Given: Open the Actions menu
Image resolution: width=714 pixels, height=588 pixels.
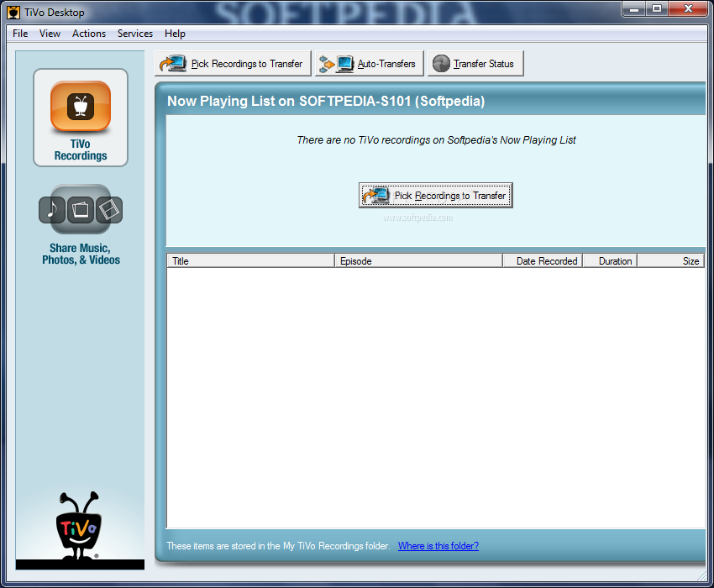Looking at the screenshot, I should (89, 34).
